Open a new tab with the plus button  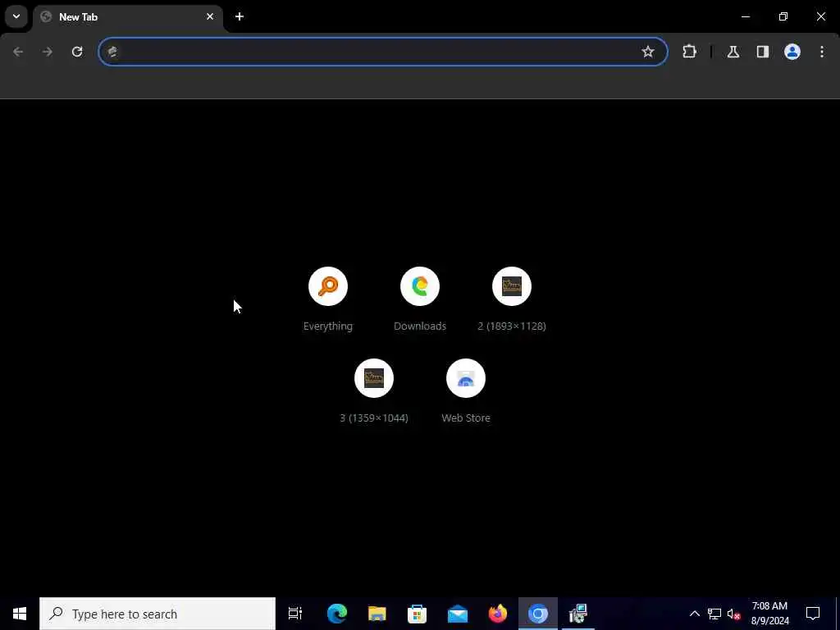pos(240,16)
